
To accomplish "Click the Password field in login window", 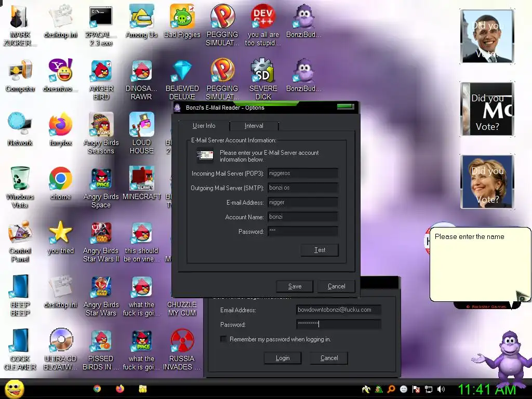I will pos(338,324).
